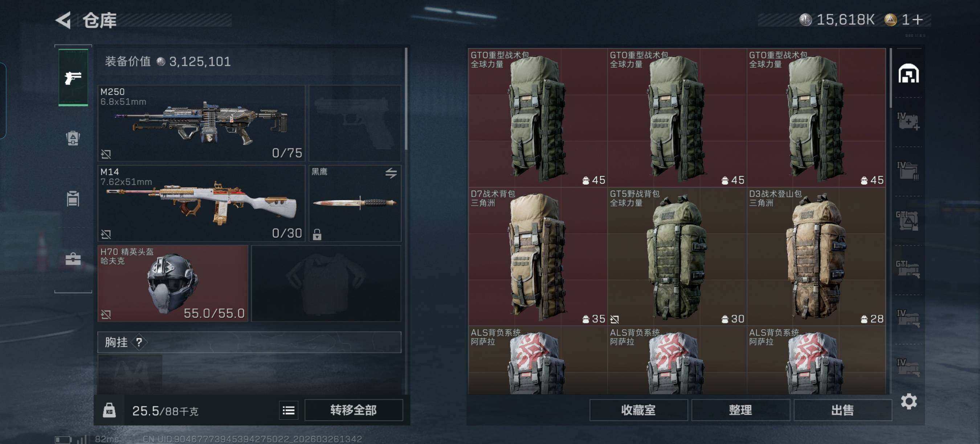980x444 pixels.
Task: Click the plus to add gold currency
Action: coord(917,20)
